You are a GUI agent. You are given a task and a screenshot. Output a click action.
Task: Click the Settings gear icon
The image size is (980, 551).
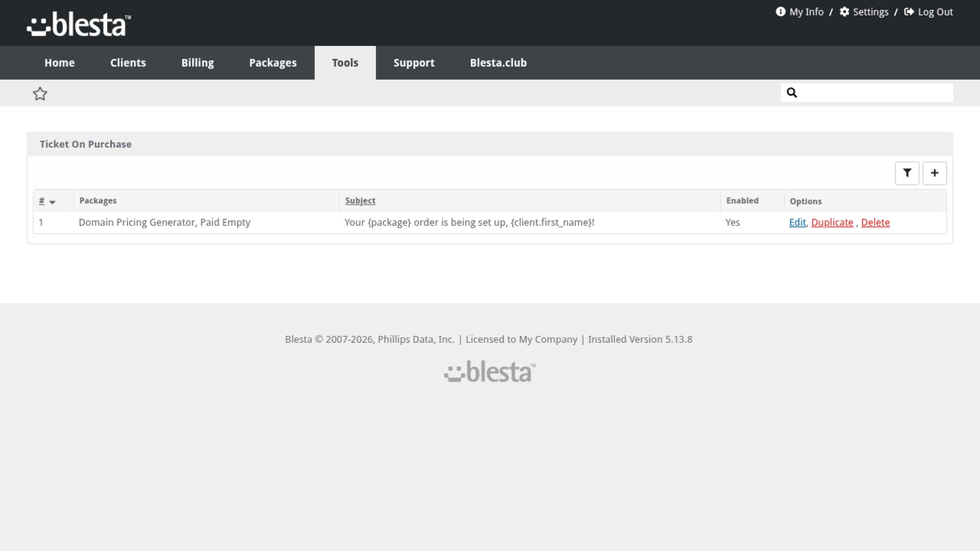[x=845, y=12]
